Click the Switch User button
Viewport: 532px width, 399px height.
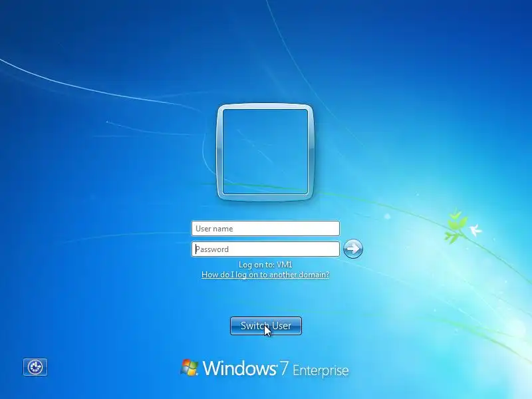click(x=265, y=326)
